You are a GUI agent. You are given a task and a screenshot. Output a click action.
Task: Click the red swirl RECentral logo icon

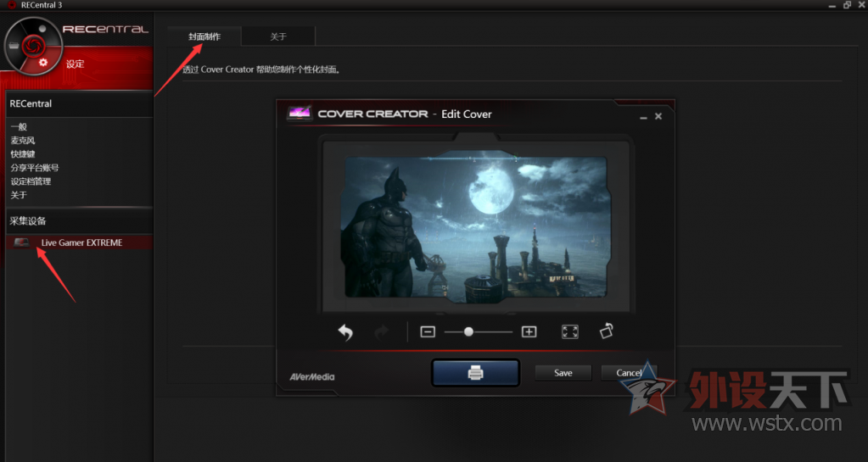pos(33,46)
